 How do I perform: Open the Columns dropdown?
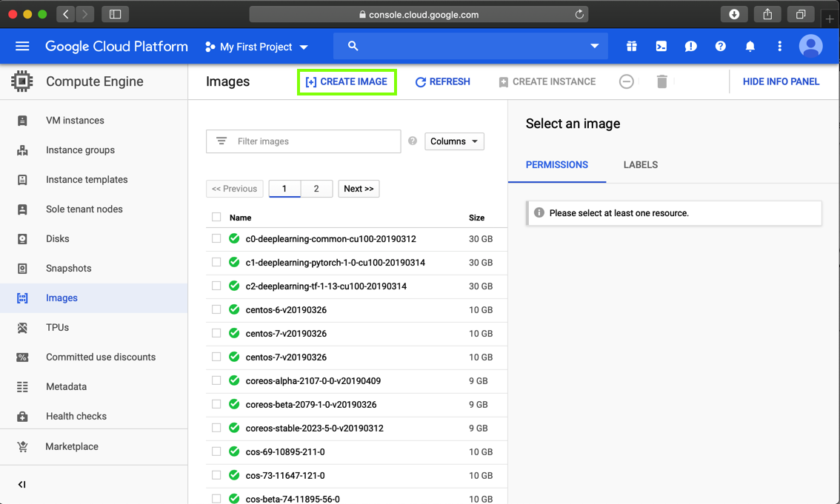pos(454,141)
